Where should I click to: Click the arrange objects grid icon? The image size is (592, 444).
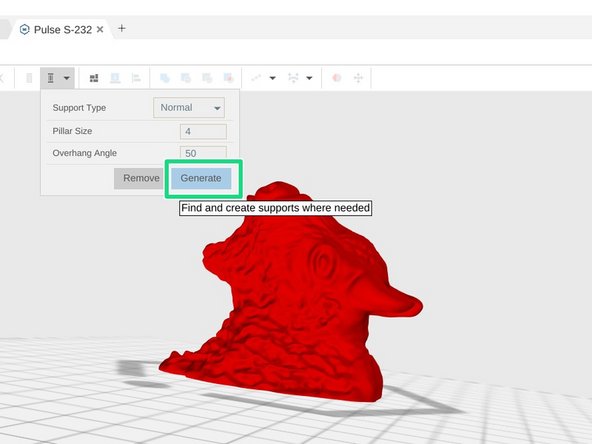[94, 78]
